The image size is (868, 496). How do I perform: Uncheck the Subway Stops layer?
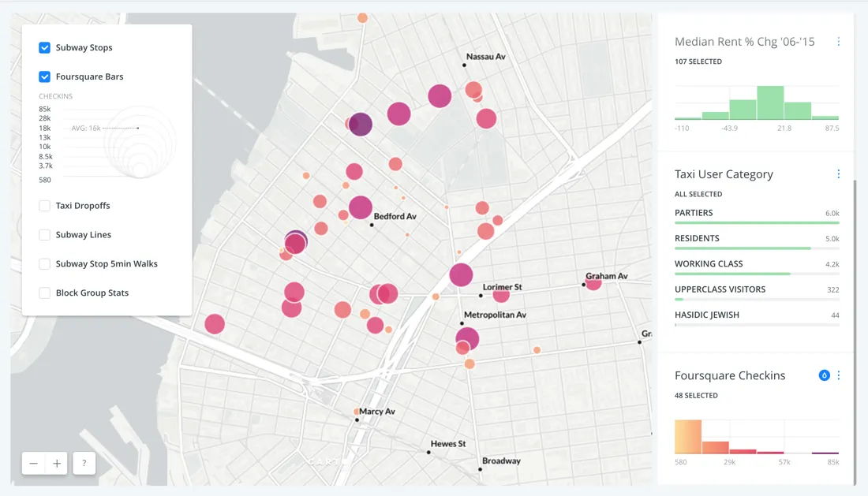[45, 48]
